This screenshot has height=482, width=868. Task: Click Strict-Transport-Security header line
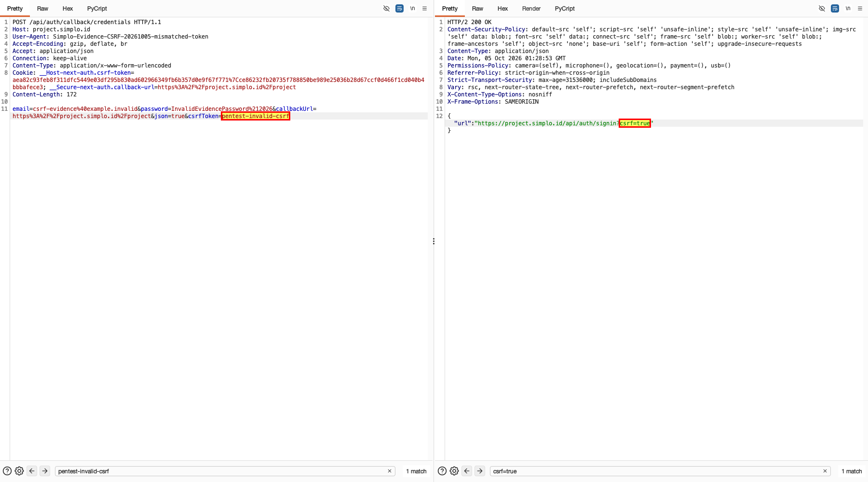pyautogui.click(x=552, y=80)
